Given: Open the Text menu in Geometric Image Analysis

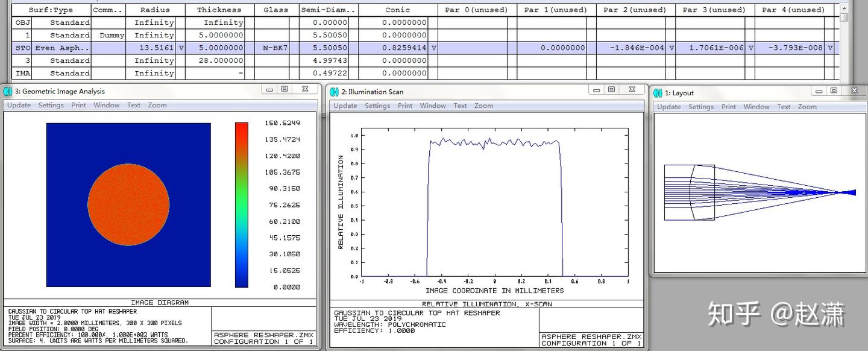Looking at the screenshot, I should click(133, 105).
